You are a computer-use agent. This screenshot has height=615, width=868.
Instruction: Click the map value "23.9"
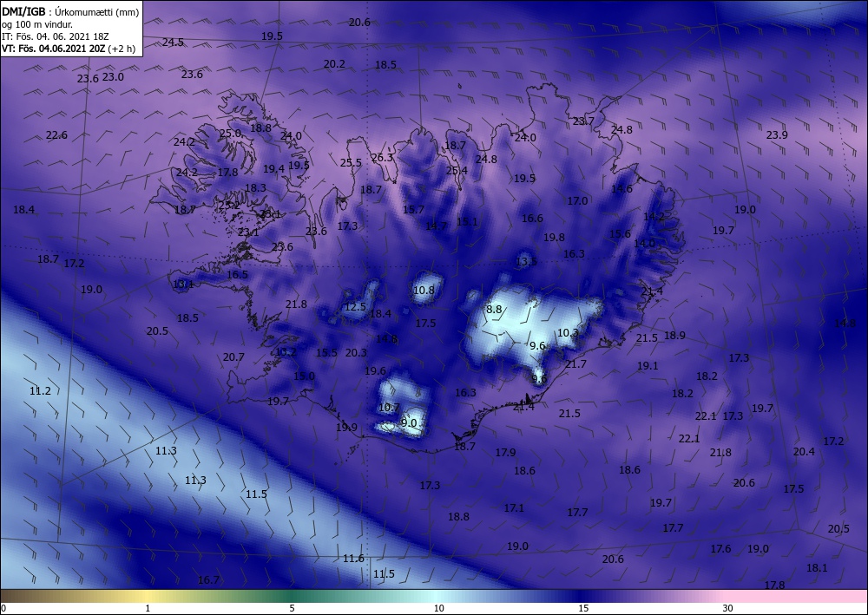pos(777,135)
